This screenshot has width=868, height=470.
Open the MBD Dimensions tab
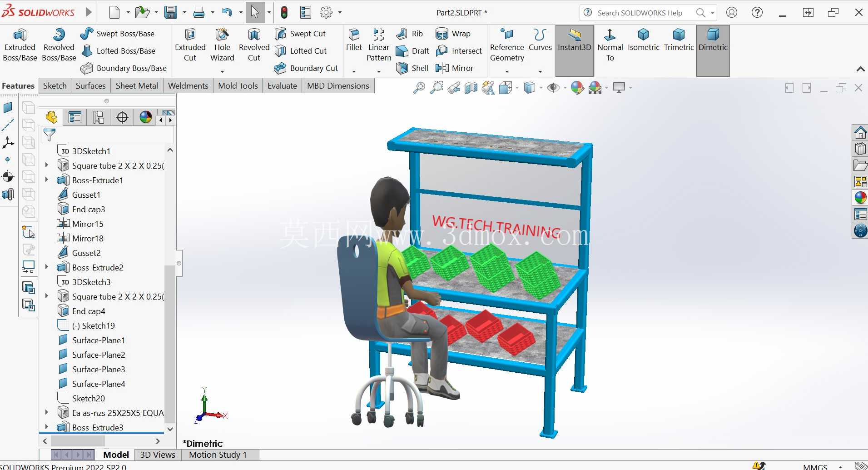pyautogui.click(x=338, y=86)
